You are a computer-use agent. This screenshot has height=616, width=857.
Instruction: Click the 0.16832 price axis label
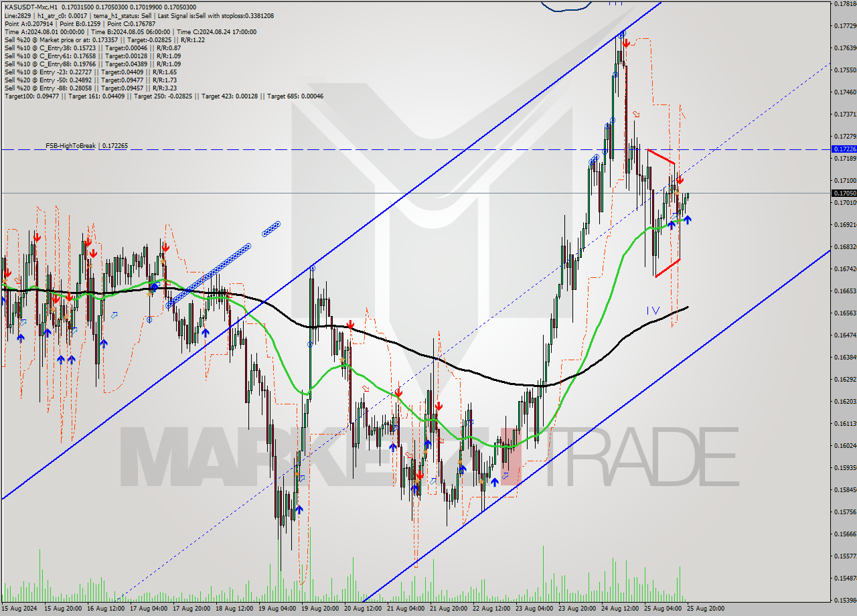tap(846, 246)
